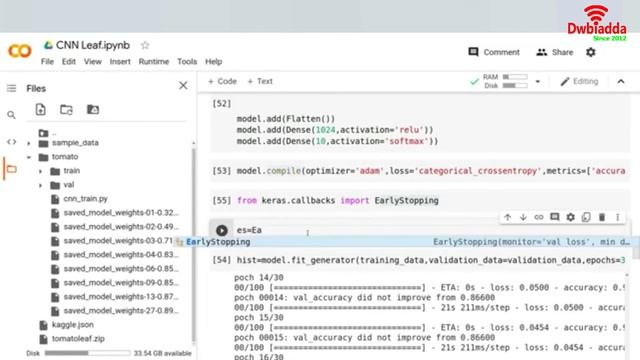Open the File menu

pos(47,62)
